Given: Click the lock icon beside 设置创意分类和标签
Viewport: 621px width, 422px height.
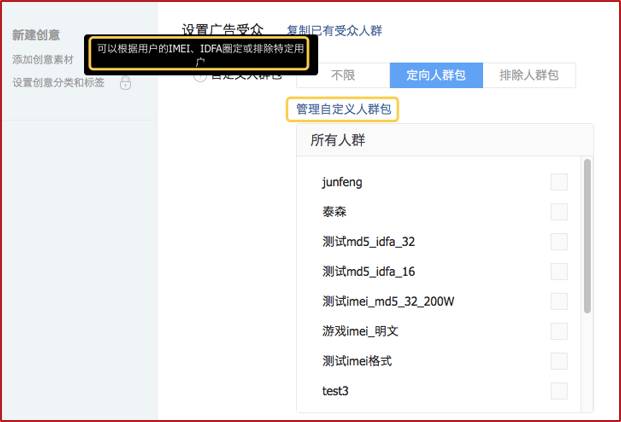Looking at the screenshot, I should pos(125,83).
